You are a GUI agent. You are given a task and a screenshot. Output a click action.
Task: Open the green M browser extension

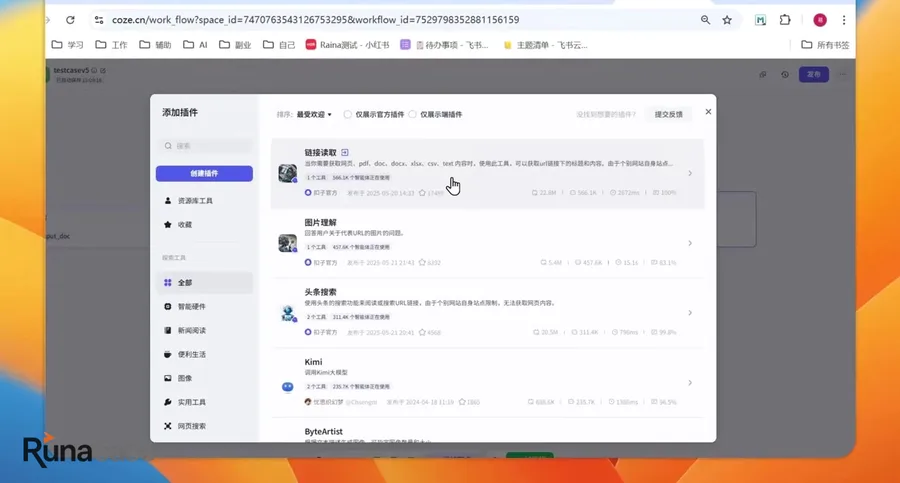pos(761,20)
